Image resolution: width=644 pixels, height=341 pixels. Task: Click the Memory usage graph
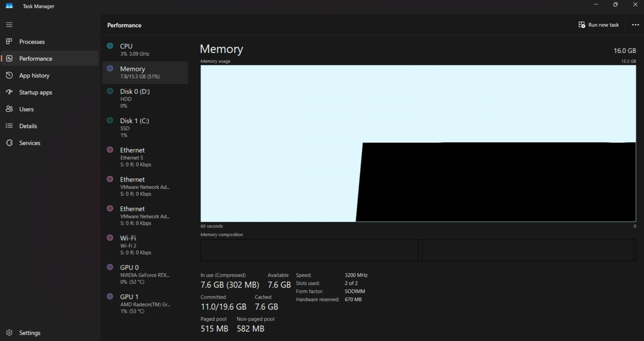point(418,143)
